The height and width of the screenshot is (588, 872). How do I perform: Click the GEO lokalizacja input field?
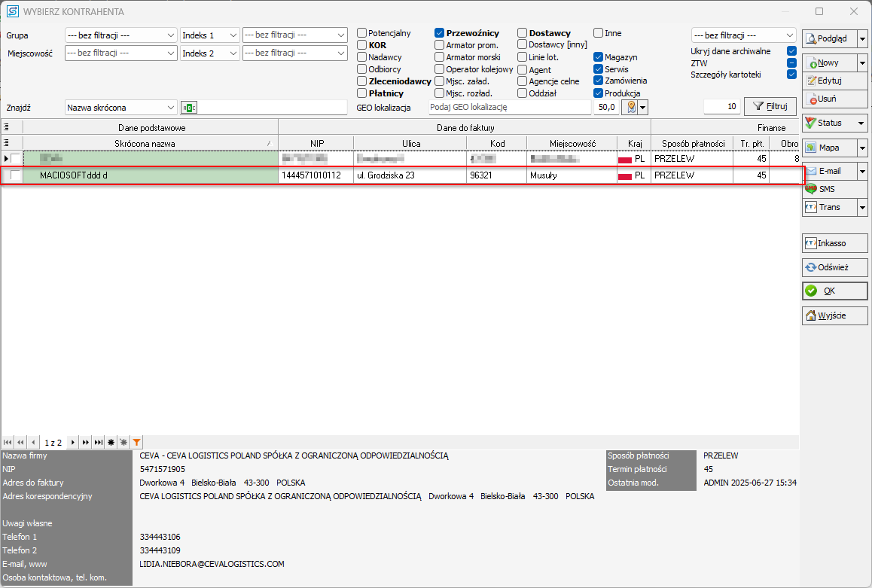tap(510, 108)
